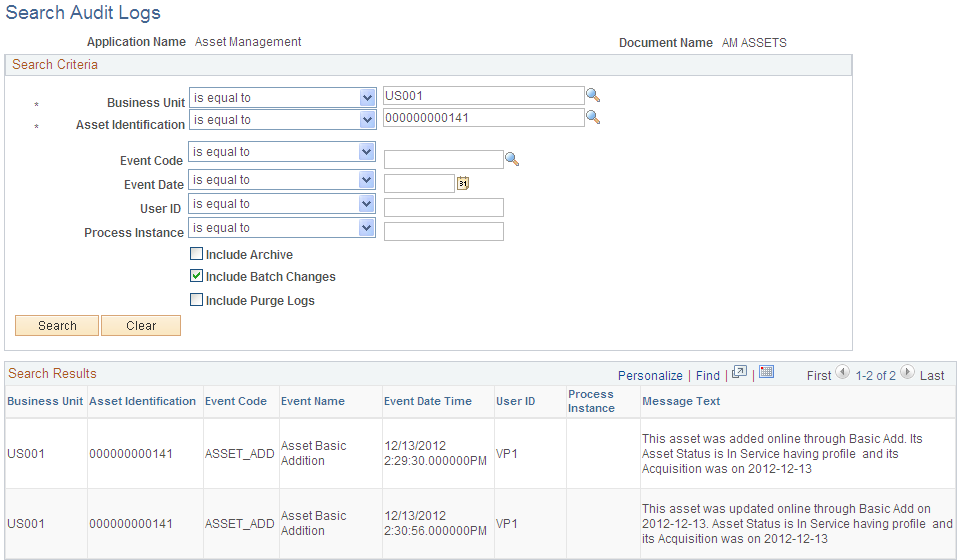
Task: Jump to First results page
Action: 819,375
